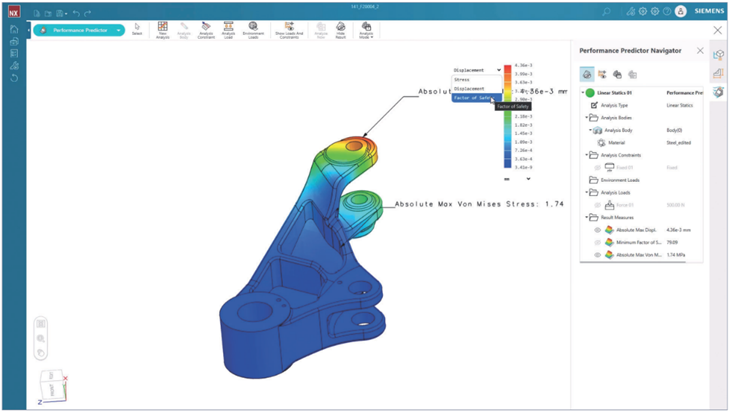The width and height of the screenshot is (732, 413).
Task: Click the user profile button in title bar
Action: coord(682,12)
